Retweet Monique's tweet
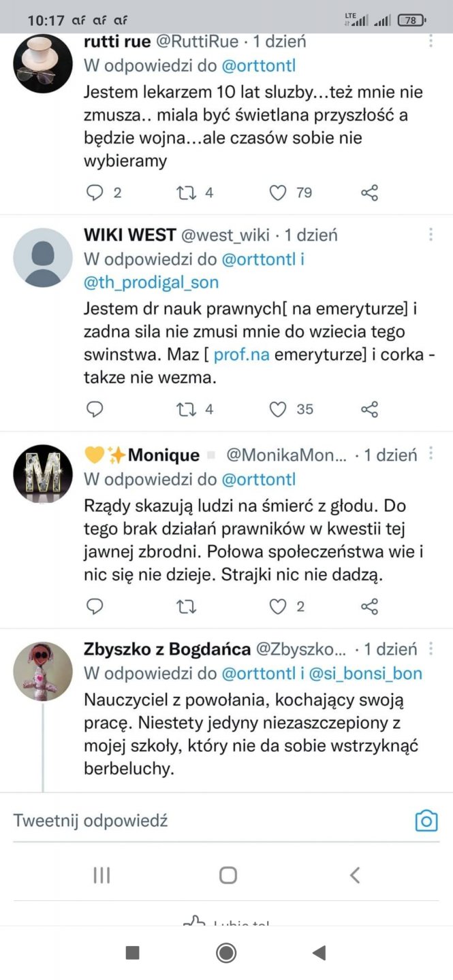 point(186,606)
